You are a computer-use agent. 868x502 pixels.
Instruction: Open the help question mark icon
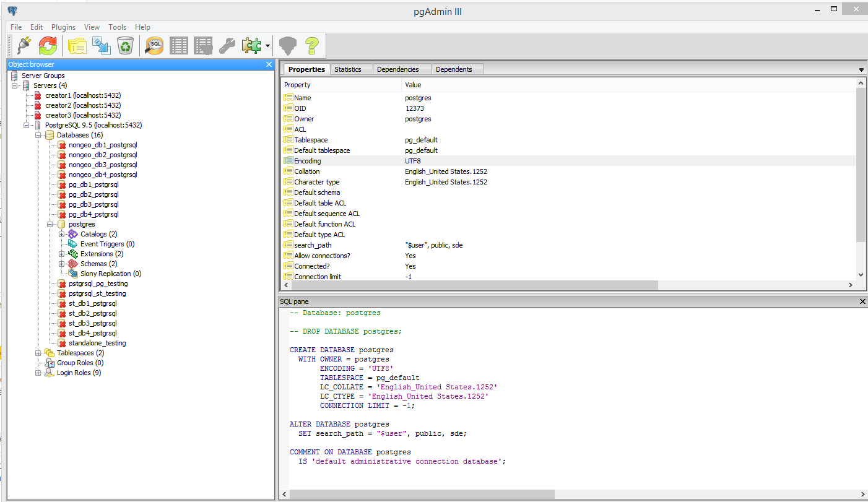pos(311,46)
